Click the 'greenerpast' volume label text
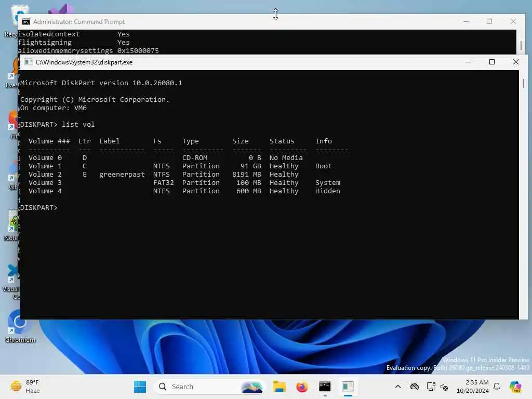Image resolution: width=532 pixels, height=399 pixels. (x=122, y=175)
